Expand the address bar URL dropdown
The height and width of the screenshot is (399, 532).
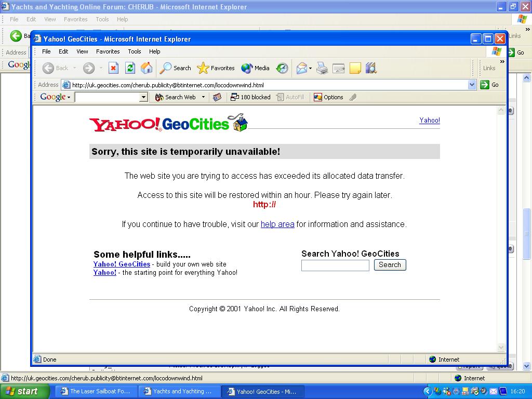[472, 85]
